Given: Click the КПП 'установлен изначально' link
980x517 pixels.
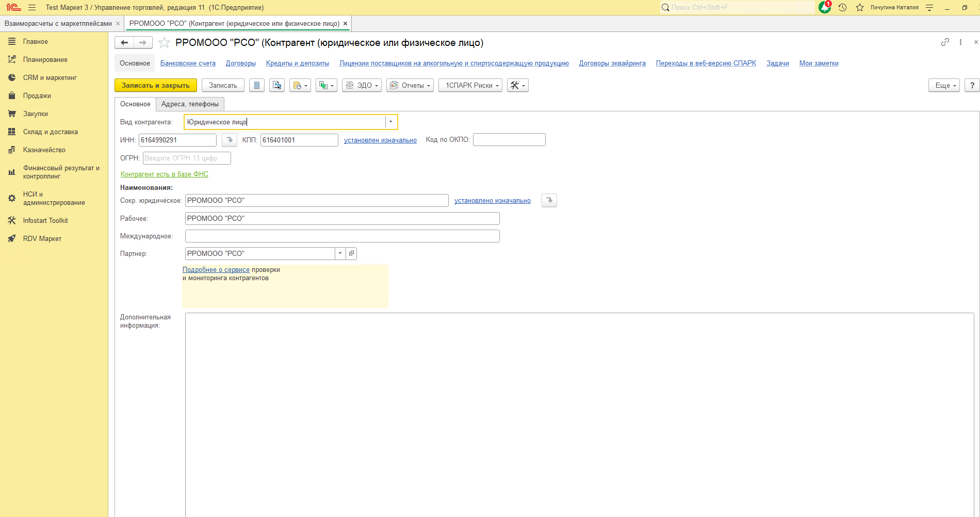Looking at the screenshot, I should tap(380, 140).
